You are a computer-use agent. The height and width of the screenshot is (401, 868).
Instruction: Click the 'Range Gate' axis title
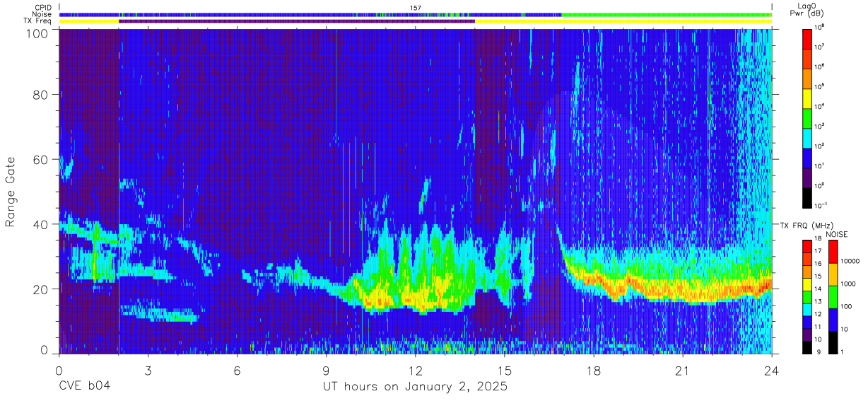[11, 192]
